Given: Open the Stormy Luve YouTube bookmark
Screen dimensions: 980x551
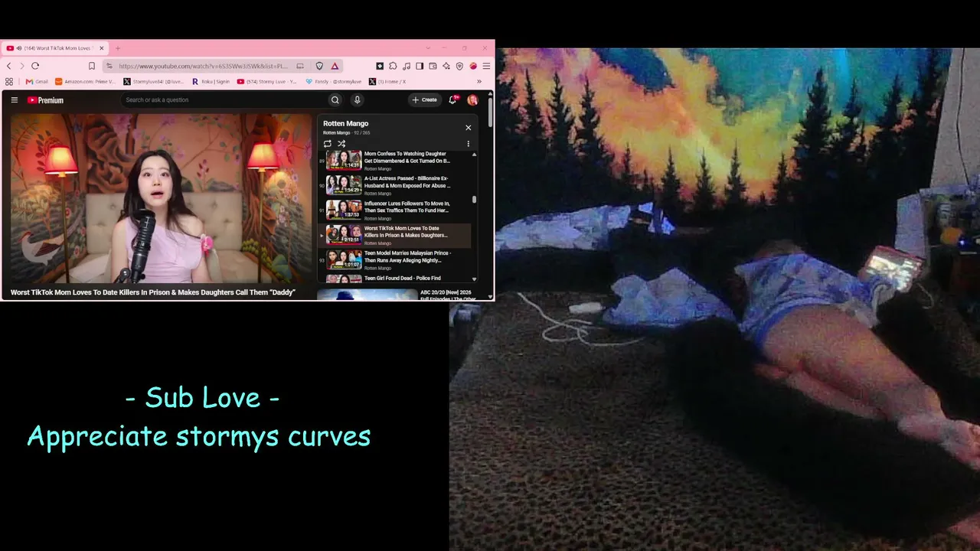Looking at the screenshot, I should pos(267,81).
